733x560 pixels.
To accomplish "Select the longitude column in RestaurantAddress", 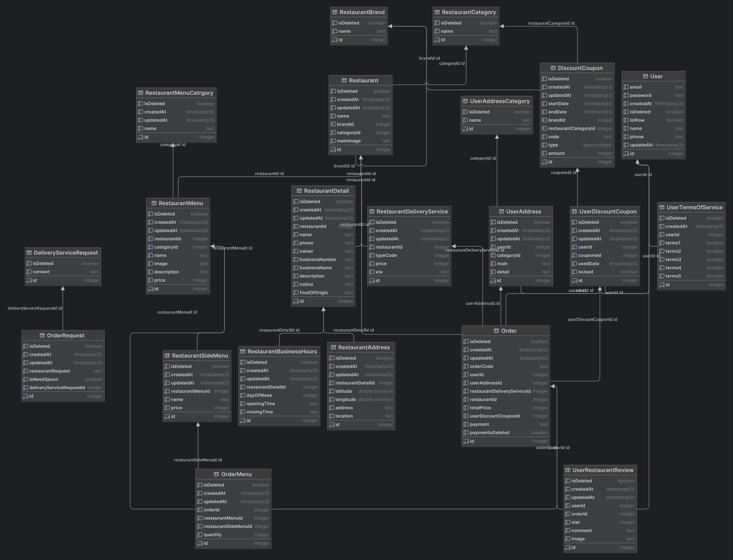I will pos(345,399).
